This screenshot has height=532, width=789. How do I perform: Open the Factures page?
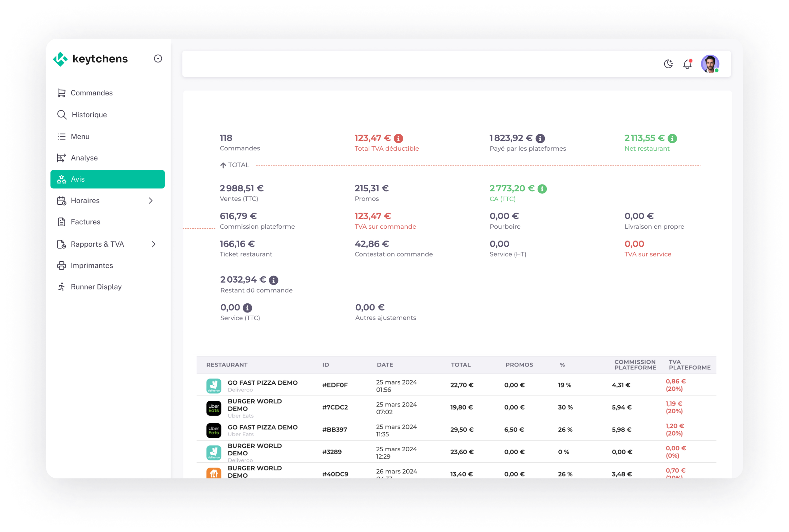coord(85,222)
